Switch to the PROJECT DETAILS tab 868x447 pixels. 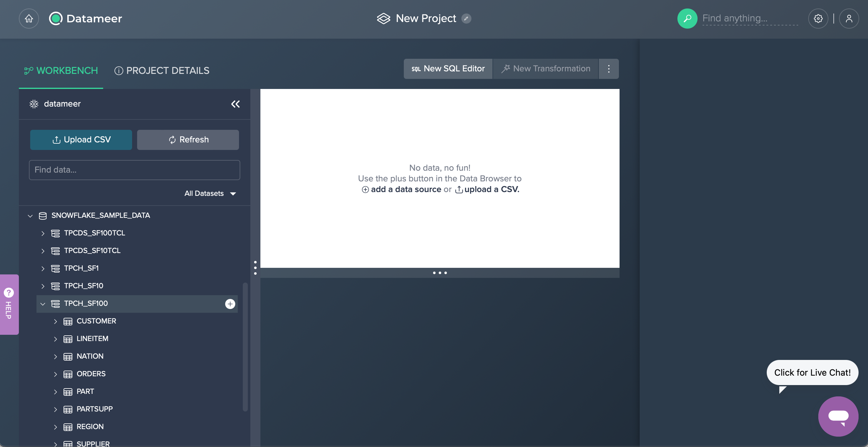[x=161, y=71]
